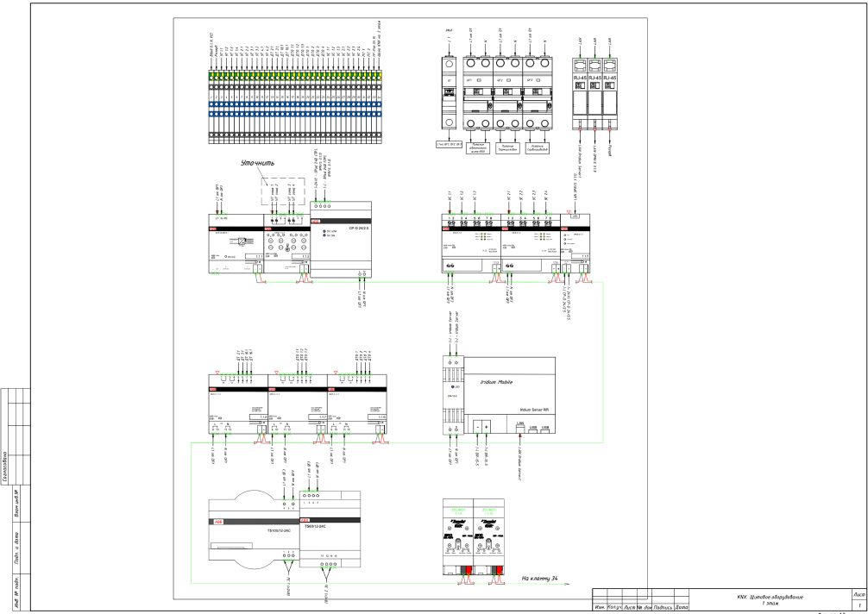
Task: Click the 'На клемму 34' label
Action: [546, 580]
